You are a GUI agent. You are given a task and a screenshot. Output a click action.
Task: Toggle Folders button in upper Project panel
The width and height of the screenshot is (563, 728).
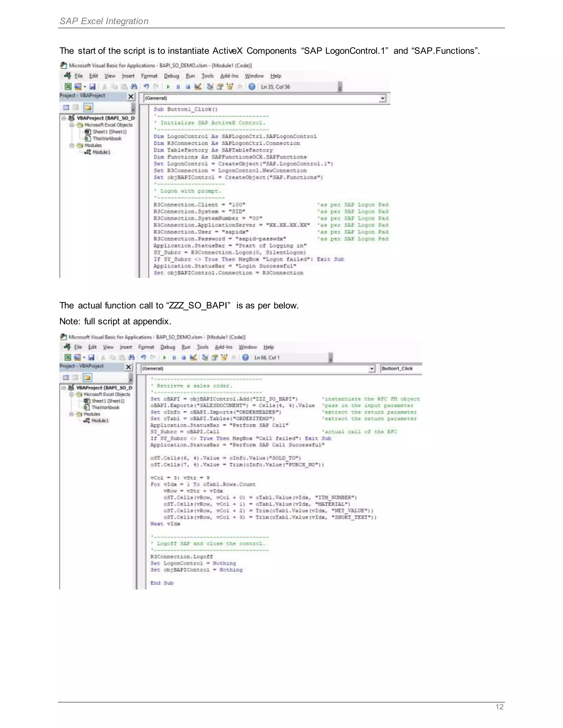pos(89,107)
